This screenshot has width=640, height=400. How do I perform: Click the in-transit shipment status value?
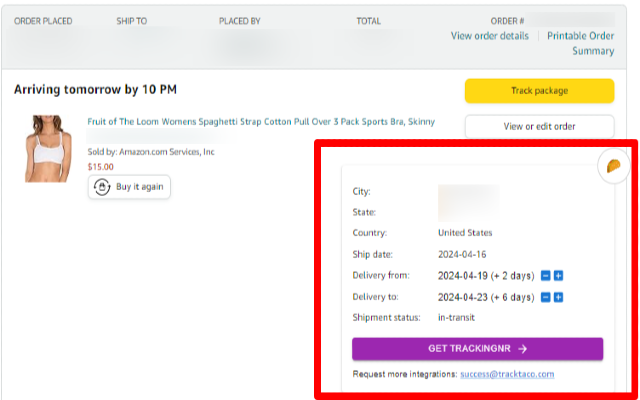[x=456, y=318]
